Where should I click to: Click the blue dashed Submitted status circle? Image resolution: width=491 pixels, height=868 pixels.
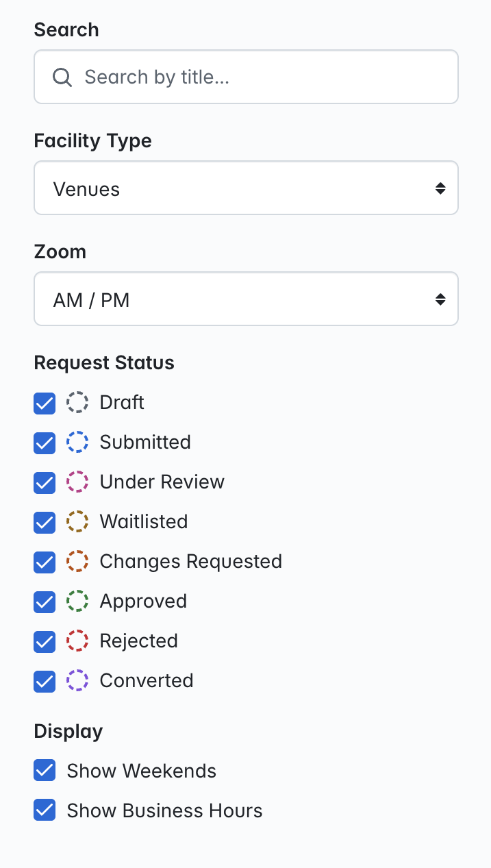pos(77,442)
